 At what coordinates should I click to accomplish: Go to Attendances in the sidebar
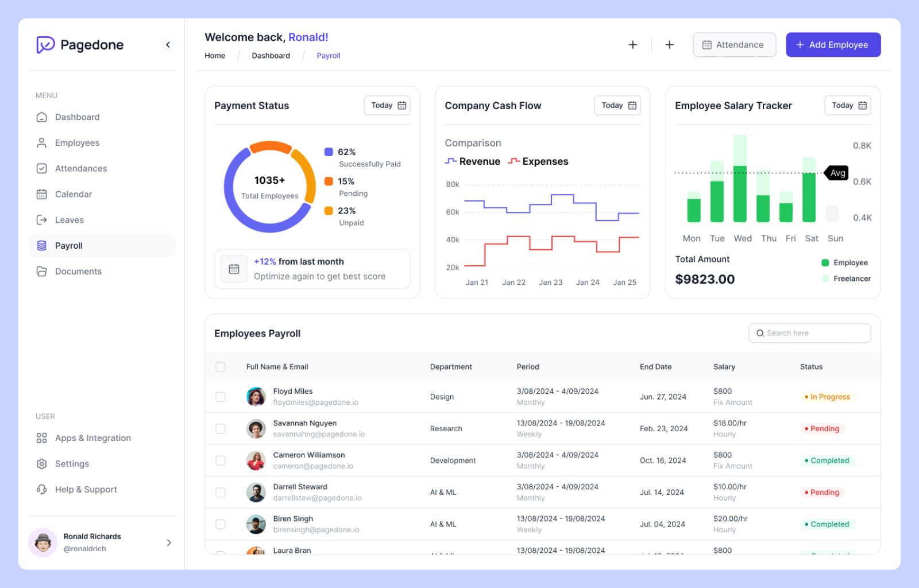tap(102, 169)
